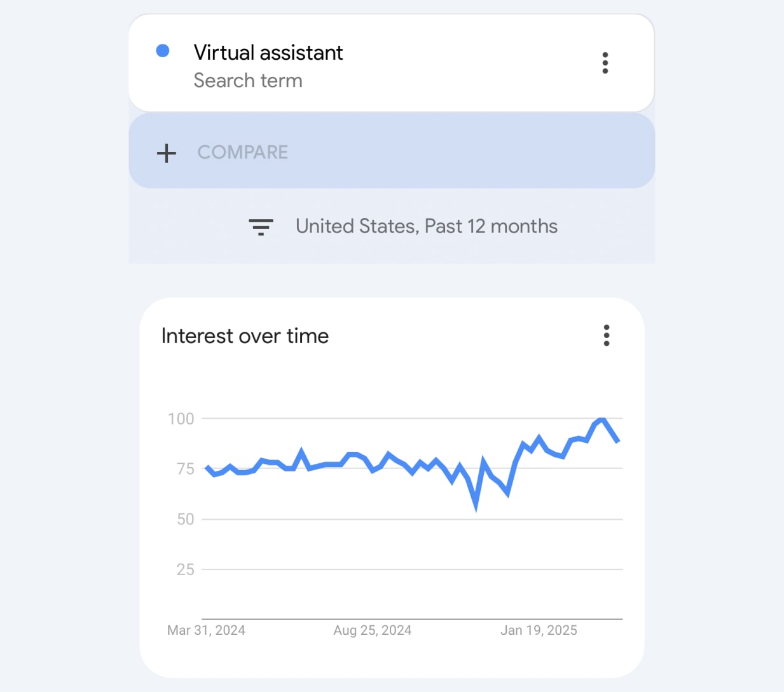Open the Virtual assistant search term options menu
This screenshot has height=692, width=784.
605,62
